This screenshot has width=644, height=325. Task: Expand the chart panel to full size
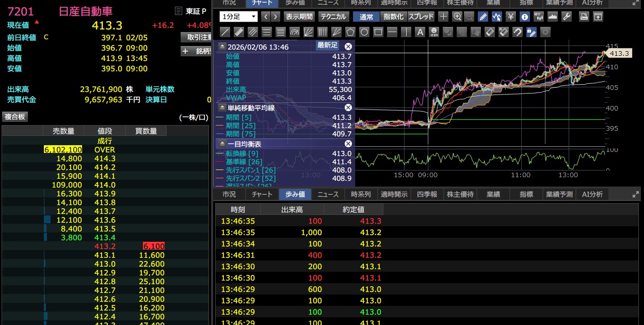(635, 3)
